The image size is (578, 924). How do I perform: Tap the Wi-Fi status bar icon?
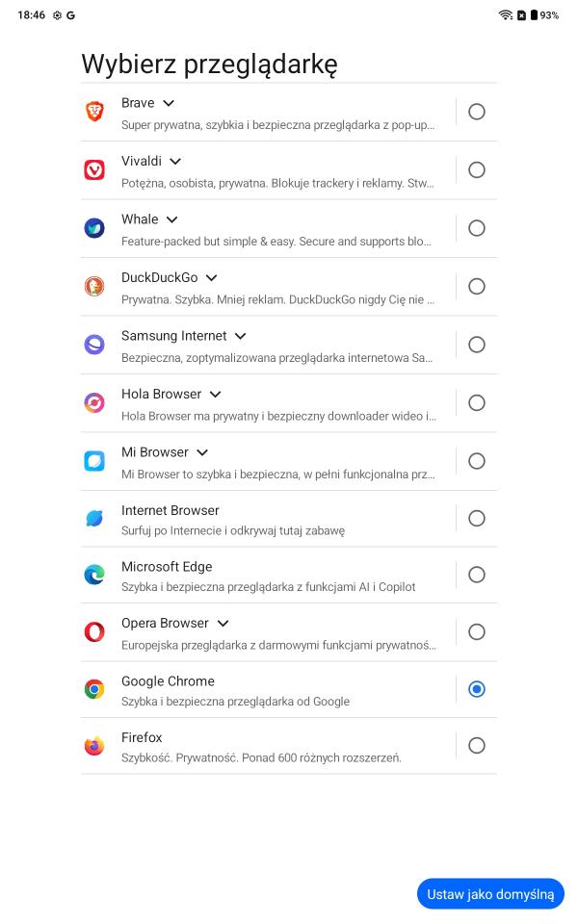[x=505, y=15]
